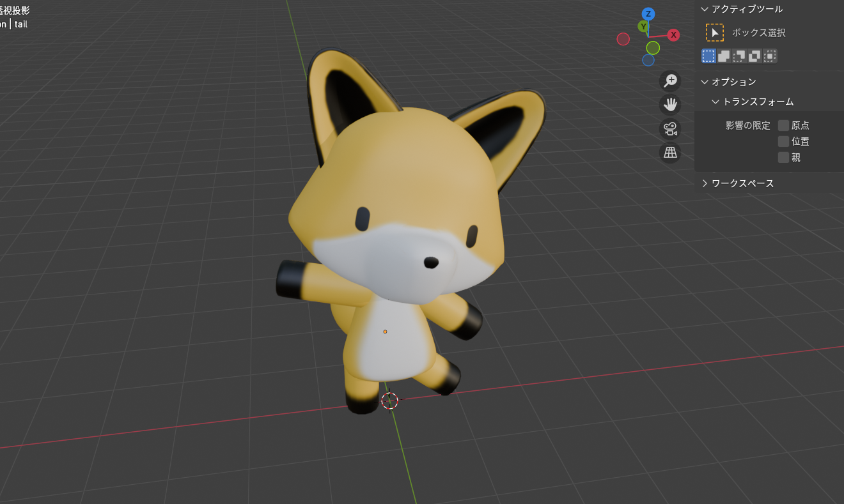Collapse the トランスフォーム subsection
The width and height of the screenshot is (844, 504).
(715, 102)
